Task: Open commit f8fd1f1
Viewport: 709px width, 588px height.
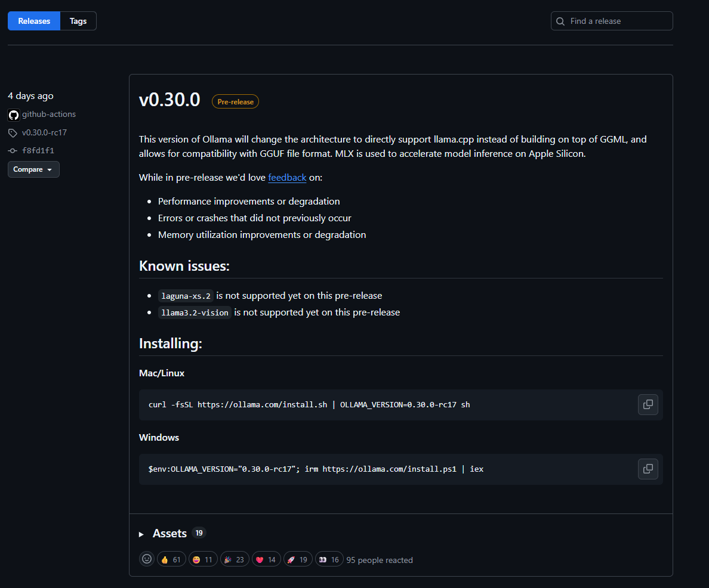Action: pyautogui.click(x=38, y=150)
